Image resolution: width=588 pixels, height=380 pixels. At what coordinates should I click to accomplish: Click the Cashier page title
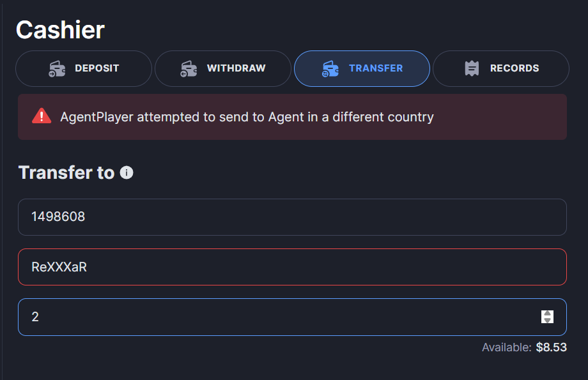(x=60, y=29)
